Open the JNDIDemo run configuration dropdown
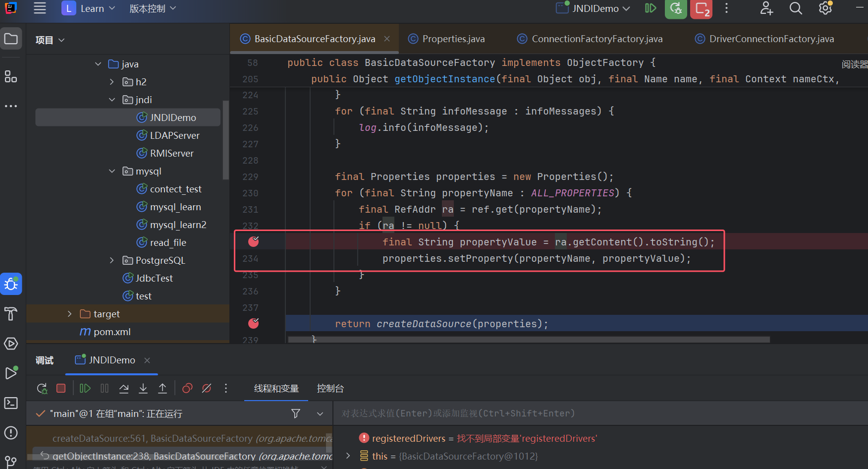The image size is (868, 469). [x=594, y=8]
